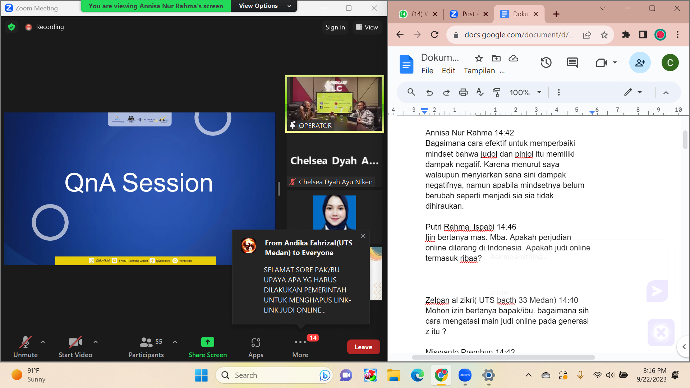Image resolution: width=690 pixels, height=388 pixels.
Task: Click Share people button in Docs
Action: pos(640,63)
